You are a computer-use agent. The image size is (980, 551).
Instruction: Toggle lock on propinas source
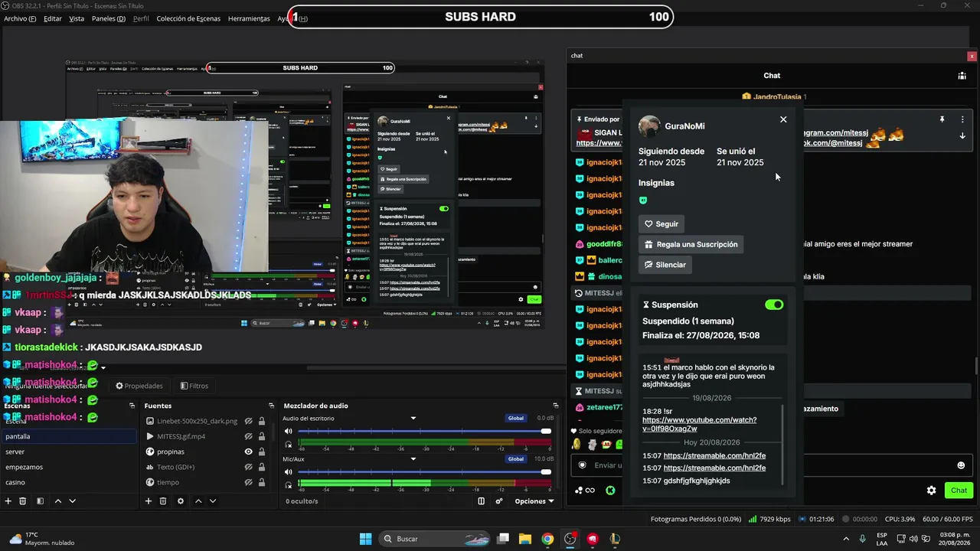coord(262,452)
